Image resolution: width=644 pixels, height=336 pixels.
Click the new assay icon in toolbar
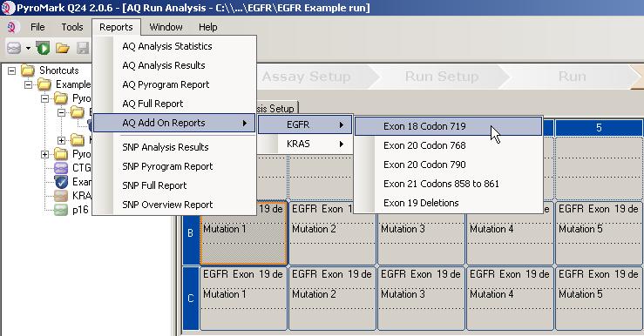(x=14, y=48)
